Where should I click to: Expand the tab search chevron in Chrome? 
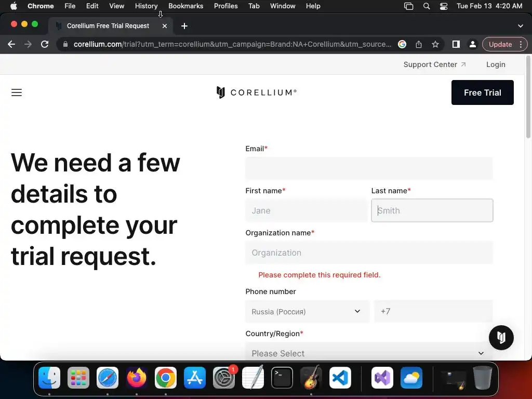click(521, 26)
